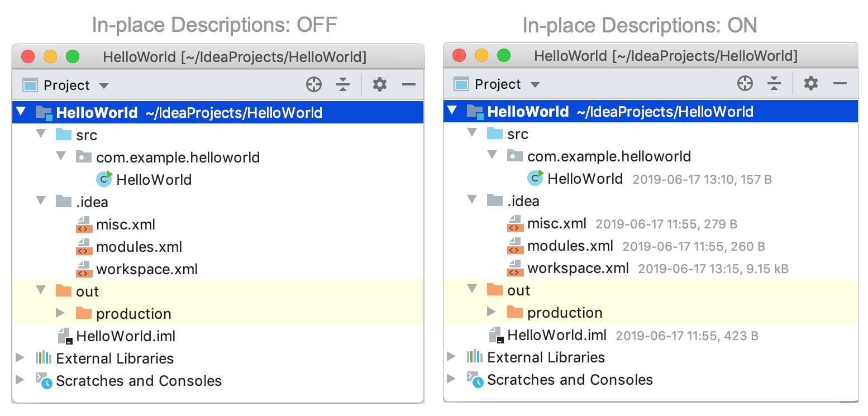This screenshot has height=416, width=868.
Task: Collapse src folder in left window
Action: pos(41,135)
